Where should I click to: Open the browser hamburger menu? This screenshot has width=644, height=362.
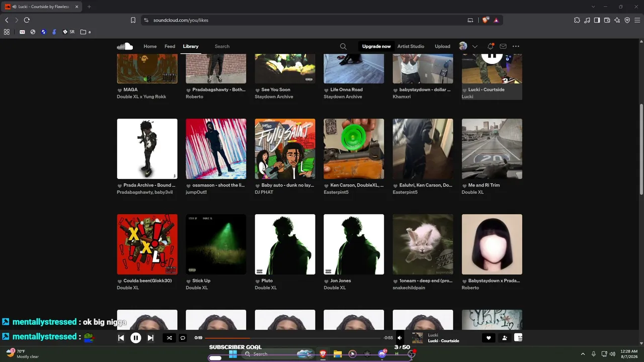click(637, 20)
